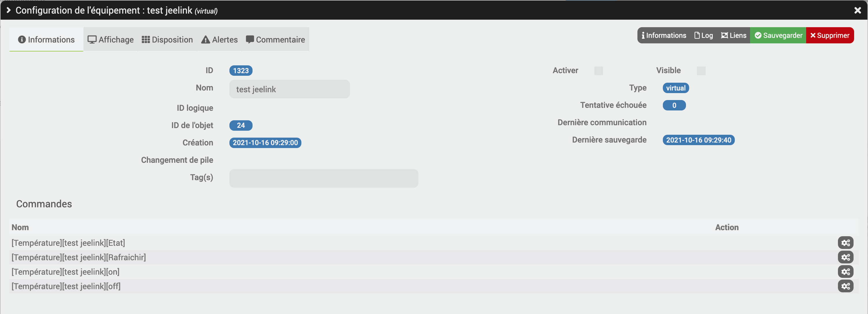Open the Log button in toolbar
Image resolution: width=868 pixels, height=314 pixels.
(703, 35)
